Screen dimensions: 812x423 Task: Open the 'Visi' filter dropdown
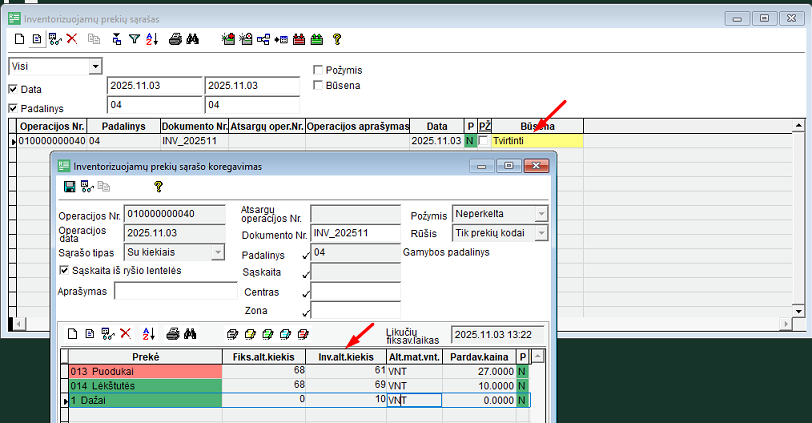(96, 66)
